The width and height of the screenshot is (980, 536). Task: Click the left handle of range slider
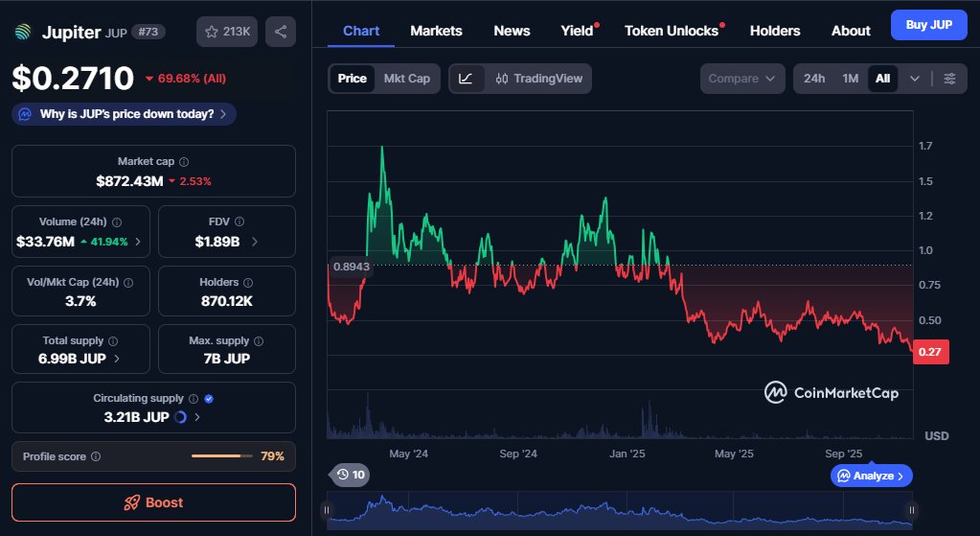click(x=327, y=510)
